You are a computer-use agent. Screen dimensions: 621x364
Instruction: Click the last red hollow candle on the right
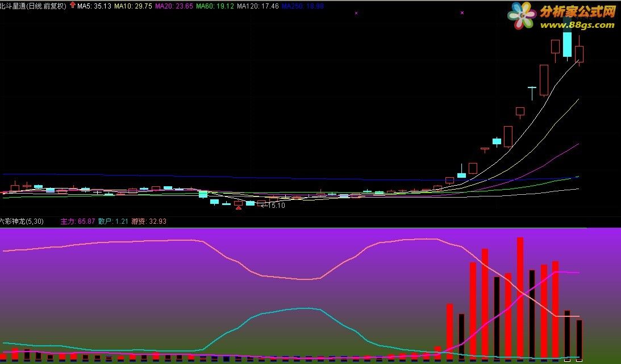pos(579,54)
